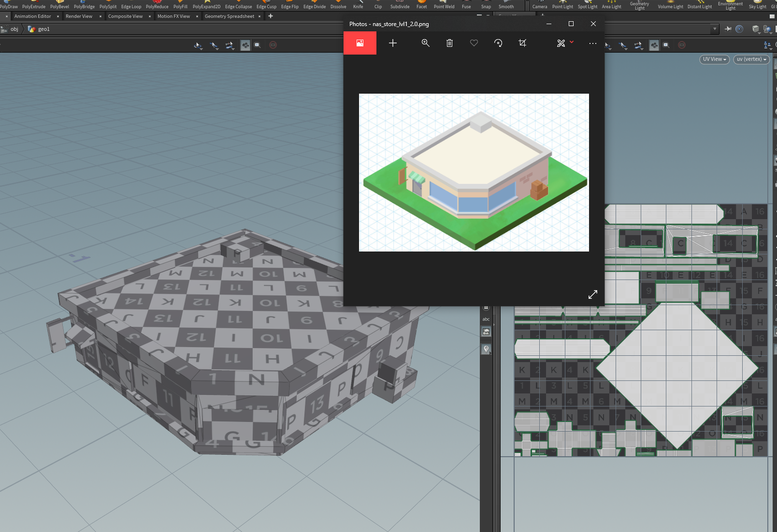Pick the Clip shelf tool

tap(378, 5)
